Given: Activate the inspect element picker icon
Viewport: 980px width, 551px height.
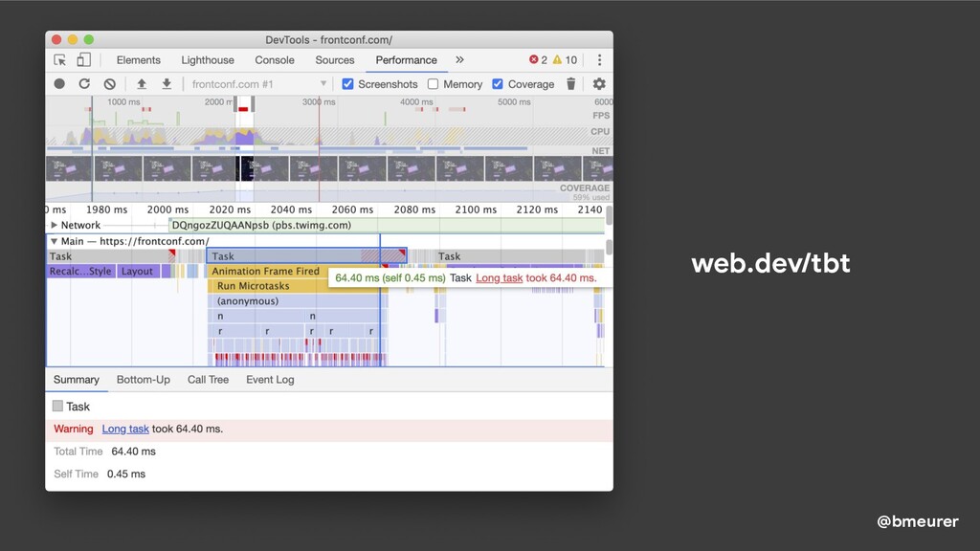Looking at the screenshot, I should coord(60,60).
